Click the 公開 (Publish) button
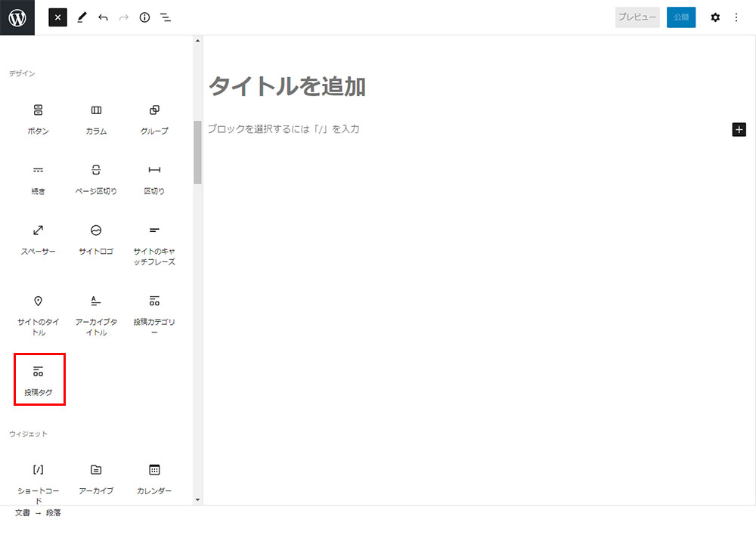756x538 pixels. pyautogui.click(x=680, y=17)
